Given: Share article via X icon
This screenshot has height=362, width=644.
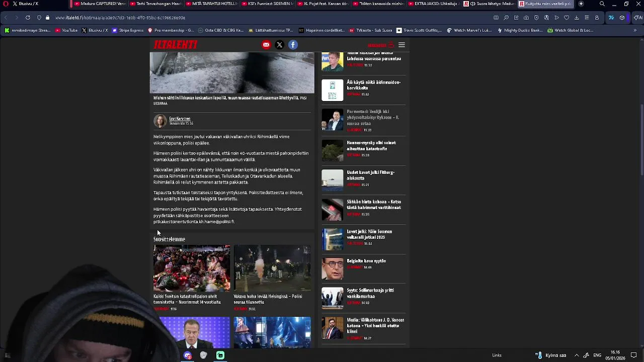Looking at the screenshot, I should click(x=280, y=45).
